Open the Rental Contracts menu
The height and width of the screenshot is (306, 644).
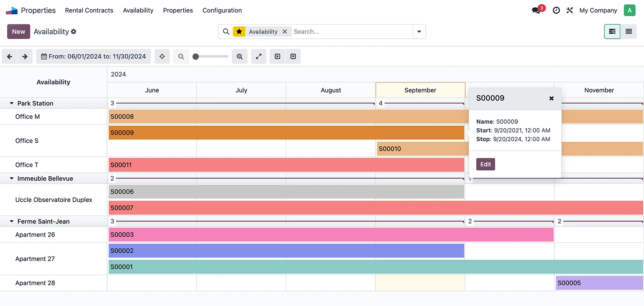point(89,10)
